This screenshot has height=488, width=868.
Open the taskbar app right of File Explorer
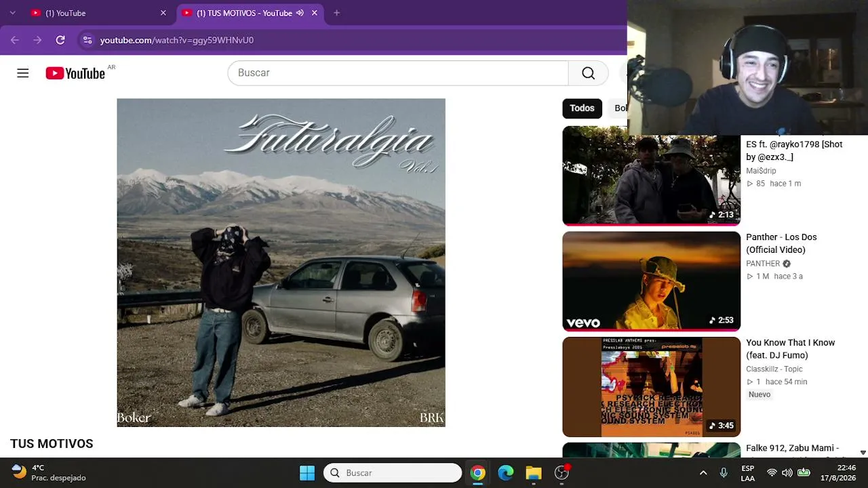(x=561, y=473)
